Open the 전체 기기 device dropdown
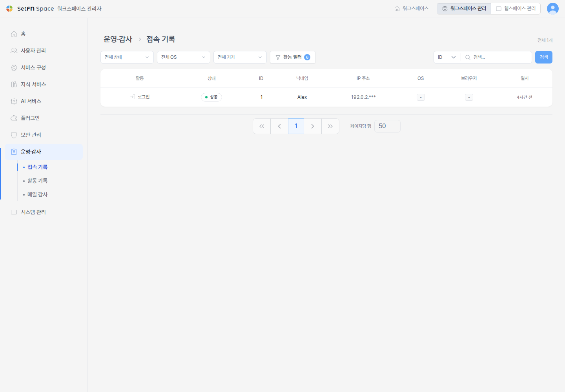The height and width of the screenshot is (392, 565). click(240, 57)
